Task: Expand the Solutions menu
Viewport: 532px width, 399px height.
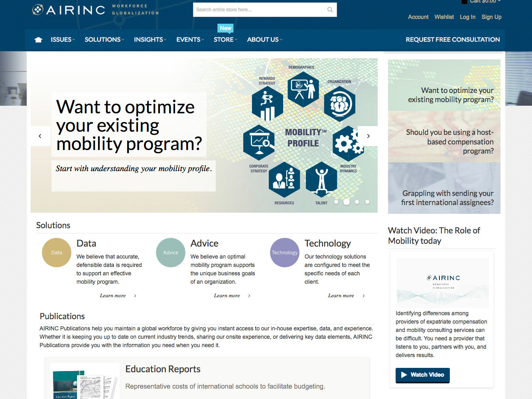Action: pos(104,40)
